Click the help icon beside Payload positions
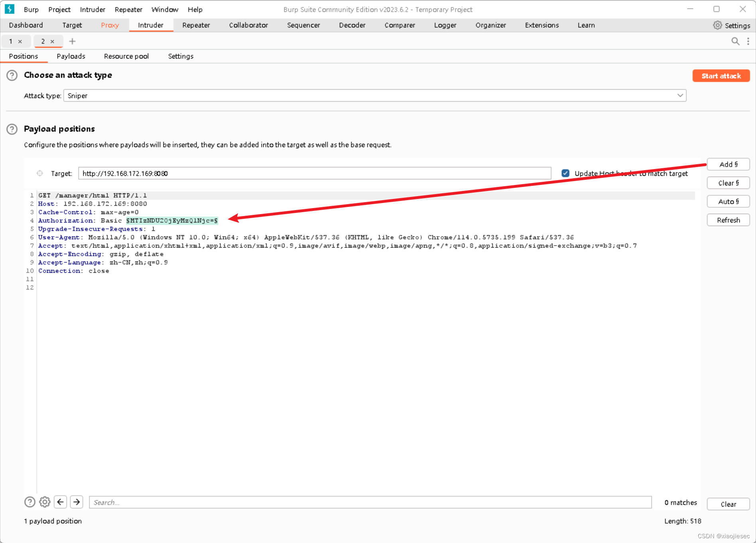Viewport: 756px width, 543px height. (12, 129)
